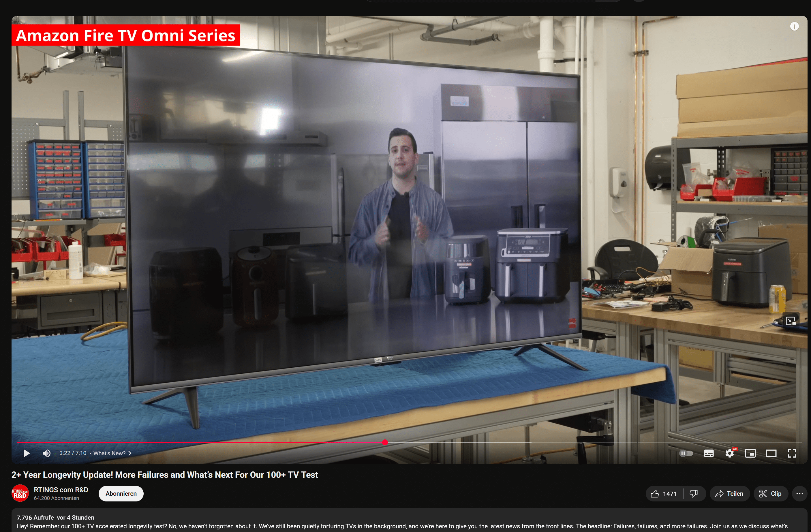The width and height of the screenshot is (811, 532).
Task: Open the video settings gear icon
Action: [730, 453]
